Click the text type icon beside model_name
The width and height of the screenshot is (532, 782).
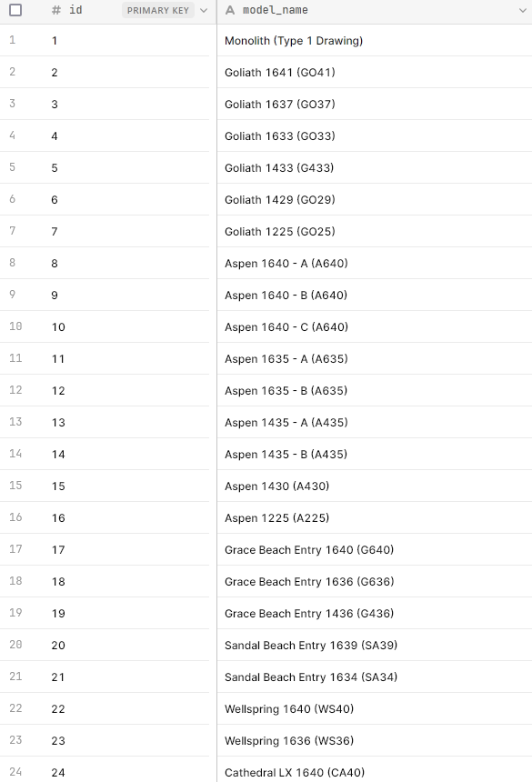(x=230, y=10)
